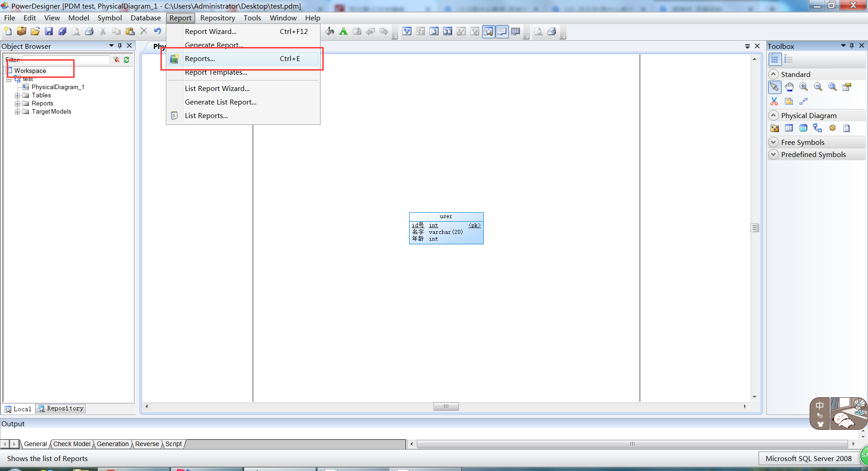Open the Object Browser dropdown arrow
This screenshot has width=868, height=471.
111,46
